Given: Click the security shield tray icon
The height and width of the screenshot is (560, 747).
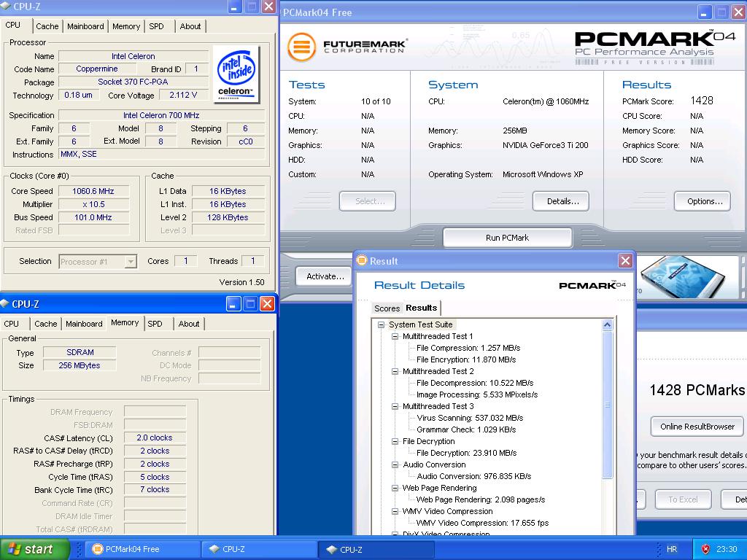Looking at the screenshot, I should pyautogui.click(x=705, y=549).
